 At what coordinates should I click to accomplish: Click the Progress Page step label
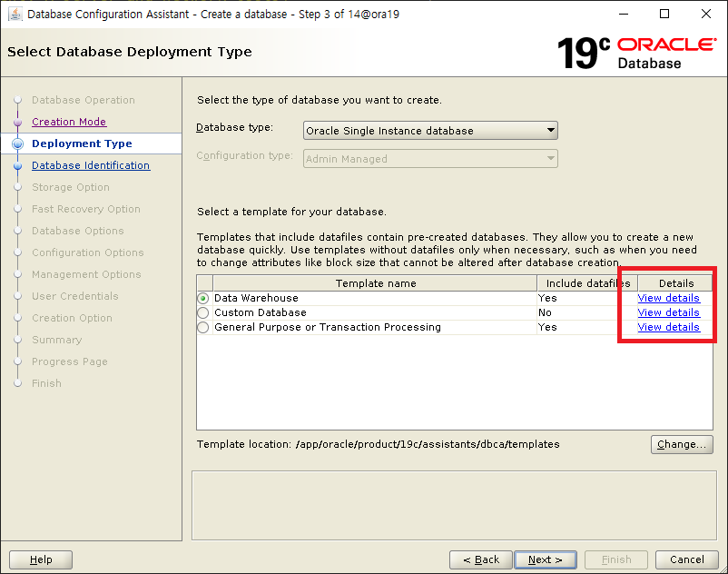click(x=70, y=361)
